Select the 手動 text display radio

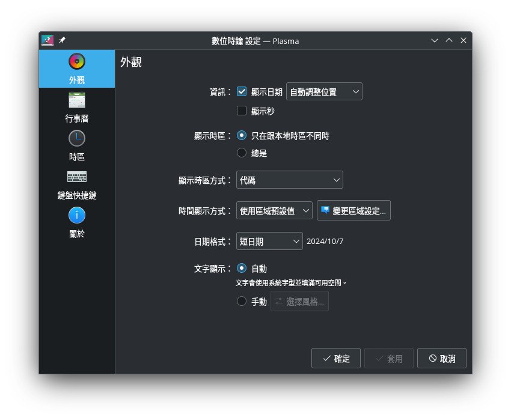[242, 301]
